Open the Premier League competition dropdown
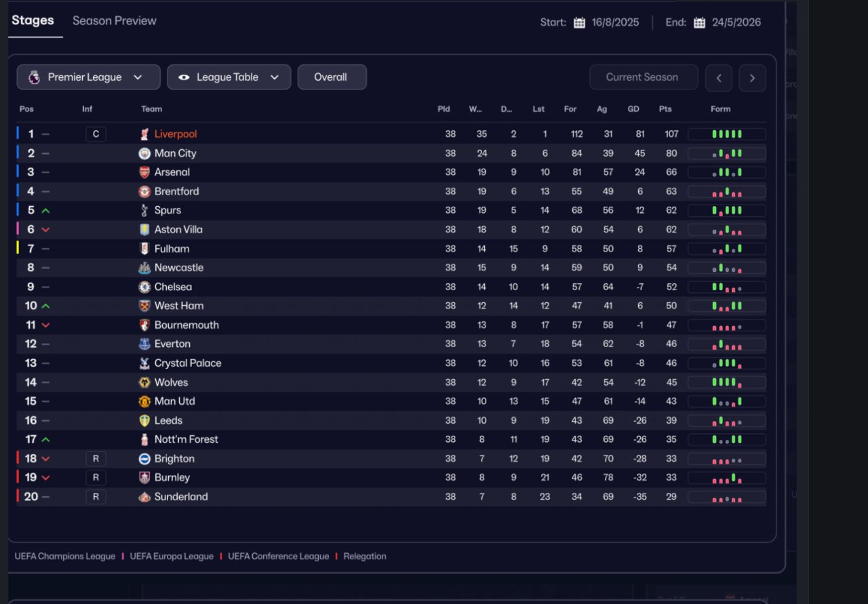The height and width of the screenshot is (604, 868). (x=89, y=77)
